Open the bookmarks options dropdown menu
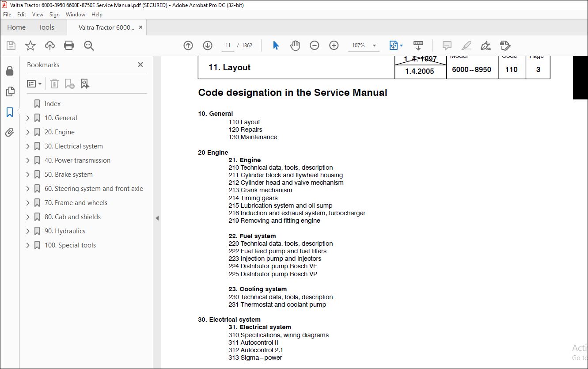Viewport: 588px width, 369px height. (34, 84)
